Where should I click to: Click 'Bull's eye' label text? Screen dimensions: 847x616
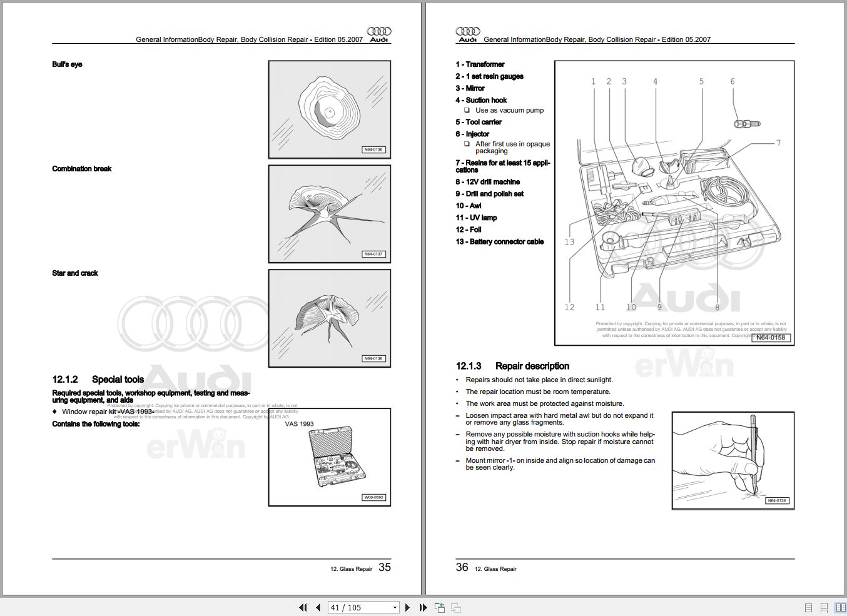click(67, 64)
